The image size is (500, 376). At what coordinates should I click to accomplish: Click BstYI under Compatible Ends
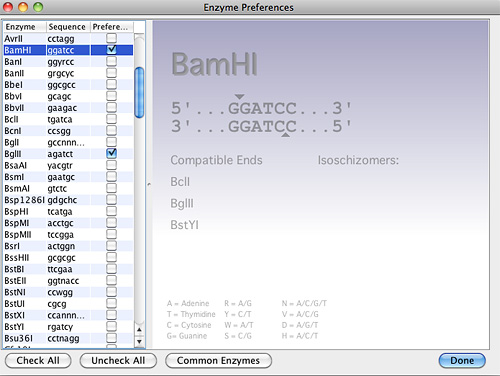(184, 225)
